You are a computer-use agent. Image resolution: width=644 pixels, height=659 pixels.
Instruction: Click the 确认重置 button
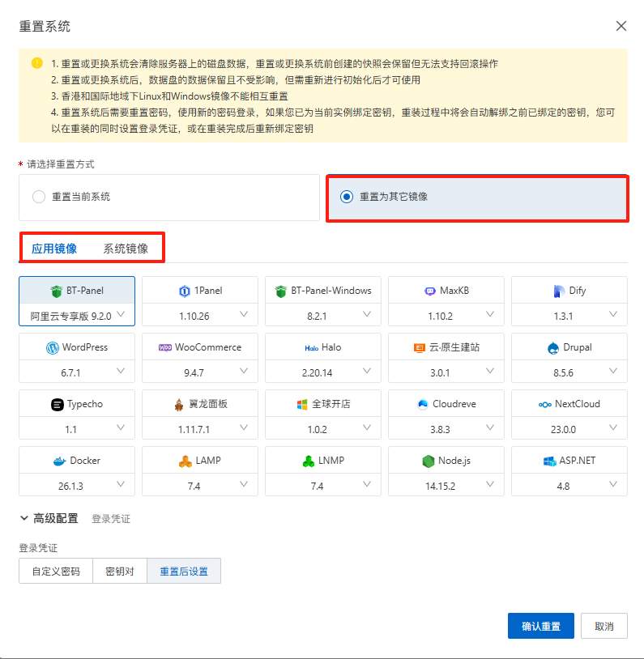click(541, 626)
